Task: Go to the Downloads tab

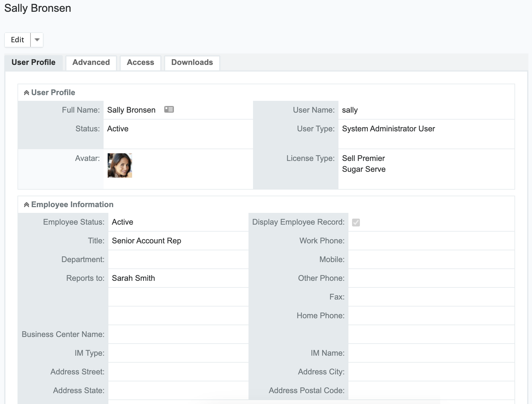Action: (192, 63)
